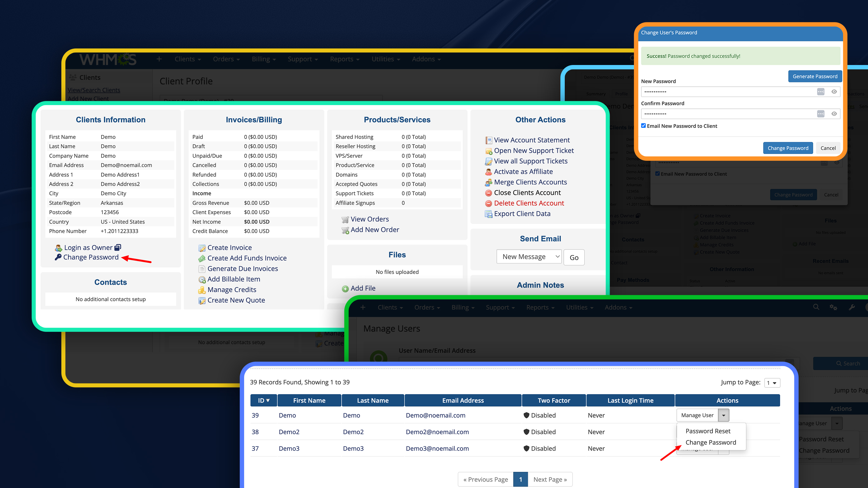Open the New Message dropdown in Send Email
The height and width of the screenshot is (488, 868).
click(529, 257)
